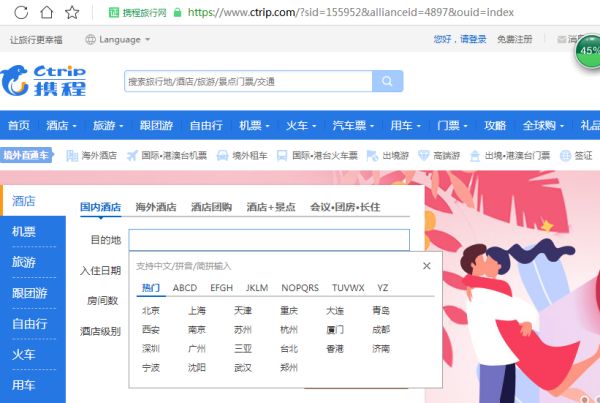Screen dimensions: 600x403
Task: Click the green 45% progress badge
Action: tap(588, 50)
